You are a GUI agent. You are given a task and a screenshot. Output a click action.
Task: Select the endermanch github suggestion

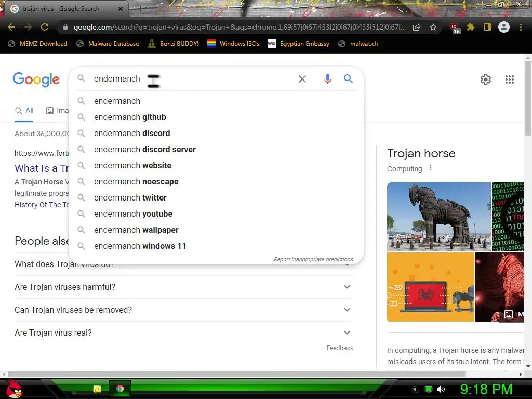coord(216,117)
